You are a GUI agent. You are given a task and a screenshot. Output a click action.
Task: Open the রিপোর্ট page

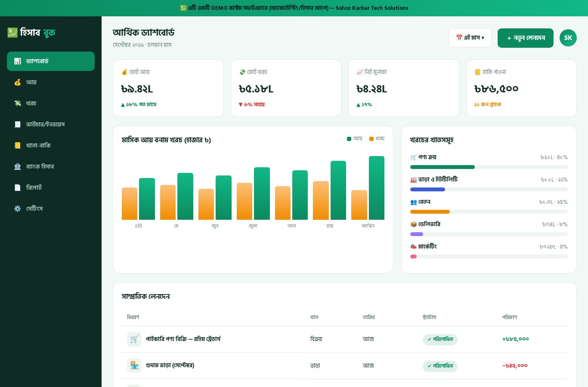coord(51,187)
